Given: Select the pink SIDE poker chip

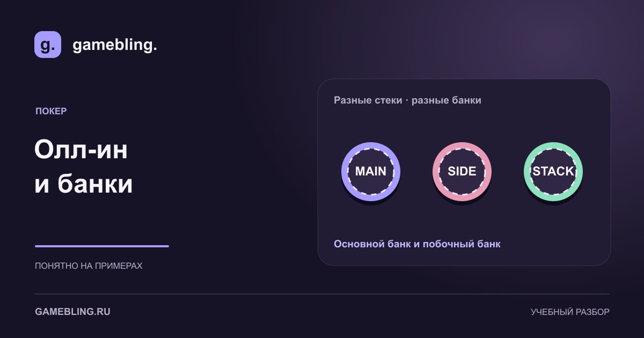Looking at the screenshot, I should pyautogui.click(x=462, y=172).
